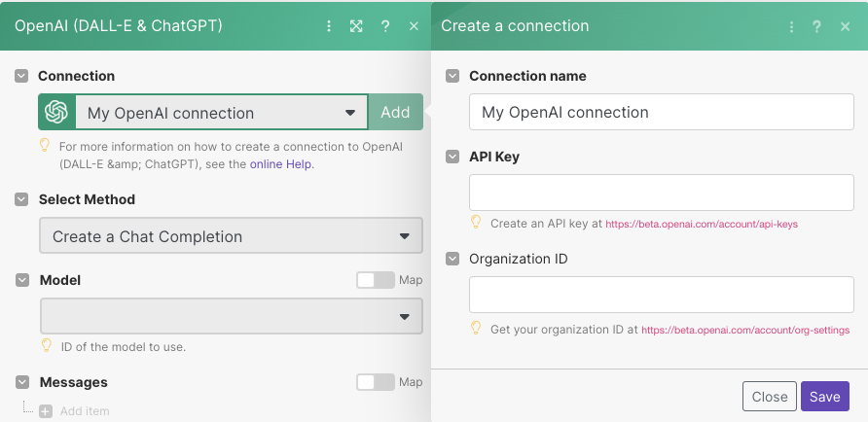Image resolution: width=868 pixels, height=422 pixels.
Task: Click Add item under Messages
Action: pyautogui.click(x=85, y=411)
